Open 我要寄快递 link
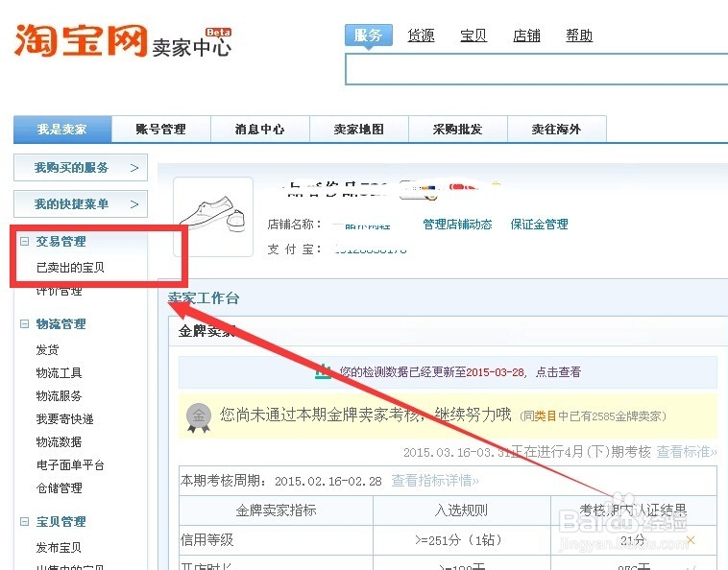The image size is (728, 570). (64, 419)
